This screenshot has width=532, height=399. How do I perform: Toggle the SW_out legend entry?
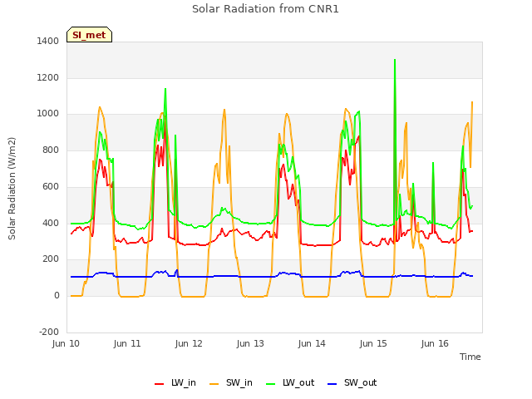click(x=352, y=382)
